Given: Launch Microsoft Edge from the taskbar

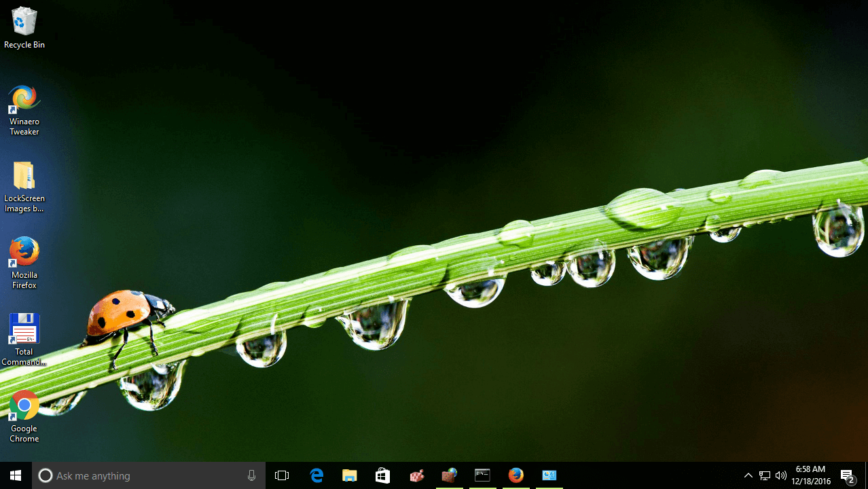Looking at the screenshot, I should [x=317, y=475].
